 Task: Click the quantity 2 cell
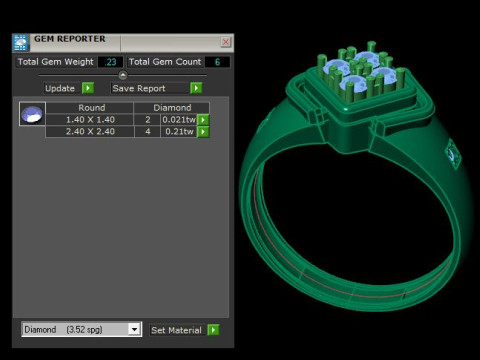148,120
